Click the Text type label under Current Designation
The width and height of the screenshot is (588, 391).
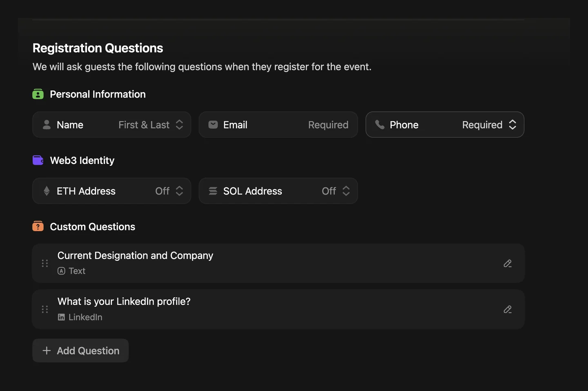click(x=77, y=271)
